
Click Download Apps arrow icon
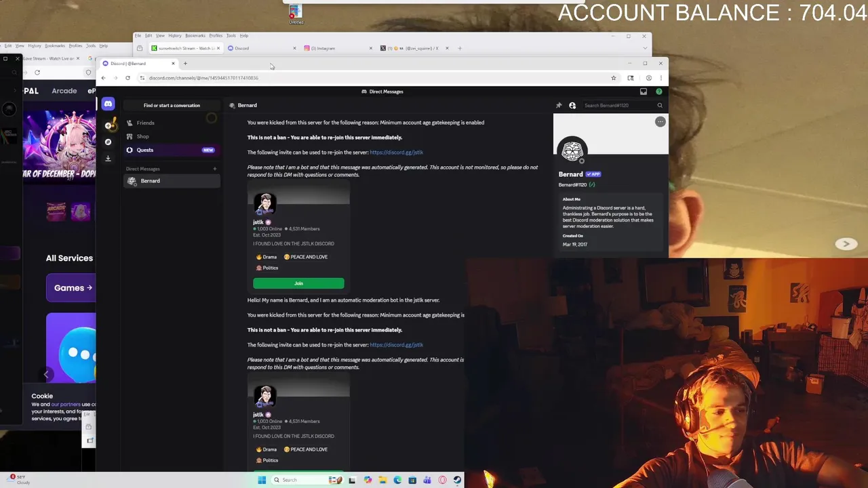click(x=108, y=158)
